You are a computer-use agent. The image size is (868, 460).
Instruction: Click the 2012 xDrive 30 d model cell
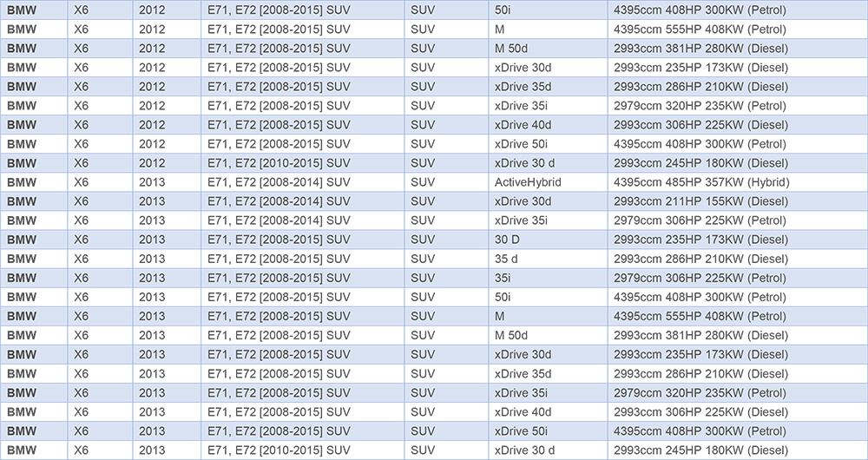click(x=524, y=163)
